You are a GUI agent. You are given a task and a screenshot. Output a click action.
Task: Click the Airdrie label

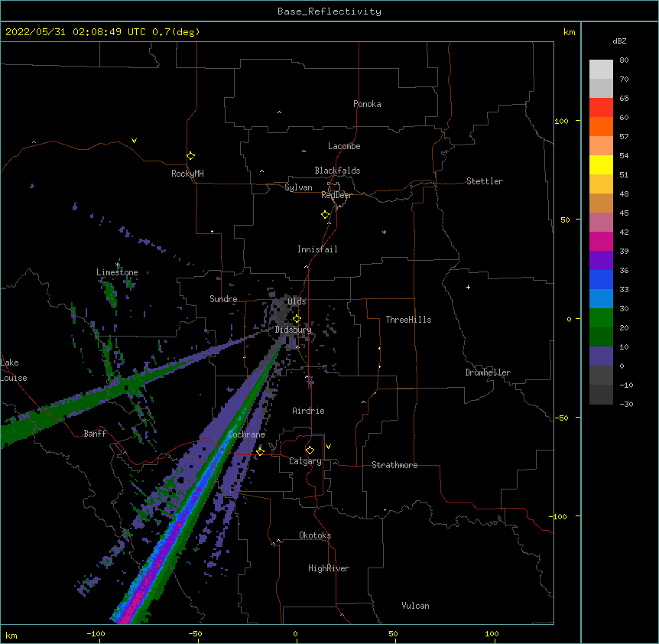click(x=308, y=411)
